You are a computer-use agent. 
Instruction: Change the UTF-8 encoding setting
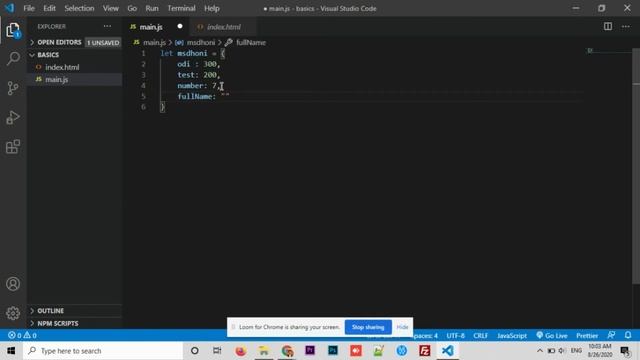pyautogui.click(x=456, y=336)
